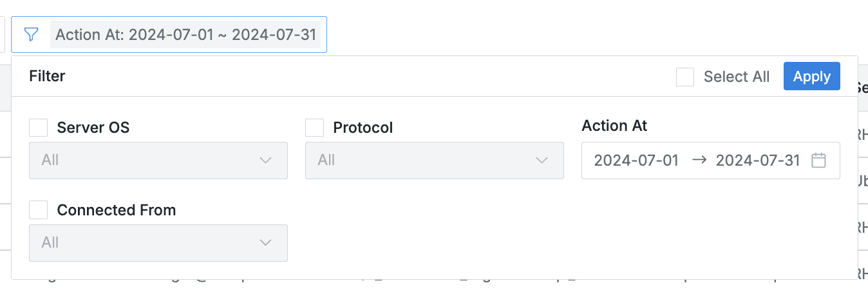Click the Protocol dropdown chevron arrow

542,161
